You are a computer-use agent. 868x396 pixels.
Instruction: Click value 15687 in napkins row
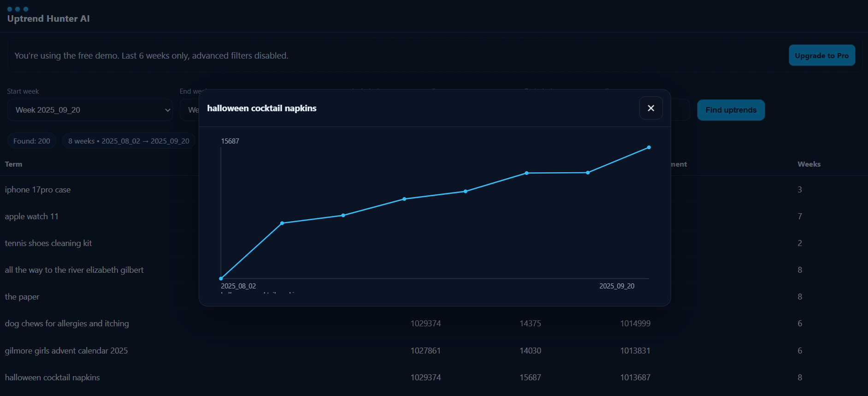click(x=530, y=378)
